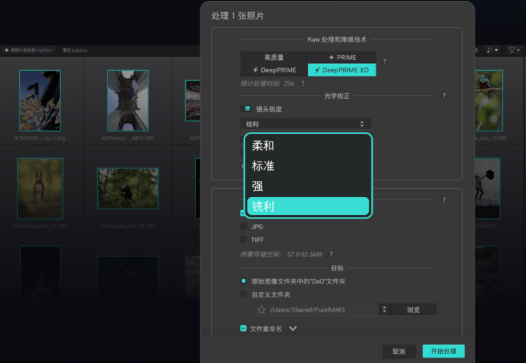Image resolution: width=526 pixels, height=363 pixels.
Task: Click the favorite star beside destination path
Action: (x=261, y=310)
